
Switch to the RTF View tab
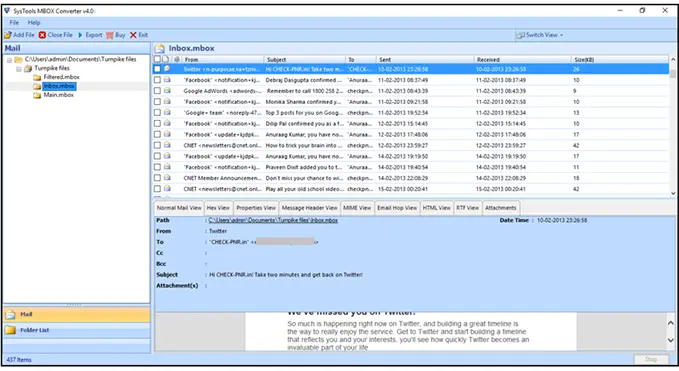pyautogui.click(x=467, y=208)
